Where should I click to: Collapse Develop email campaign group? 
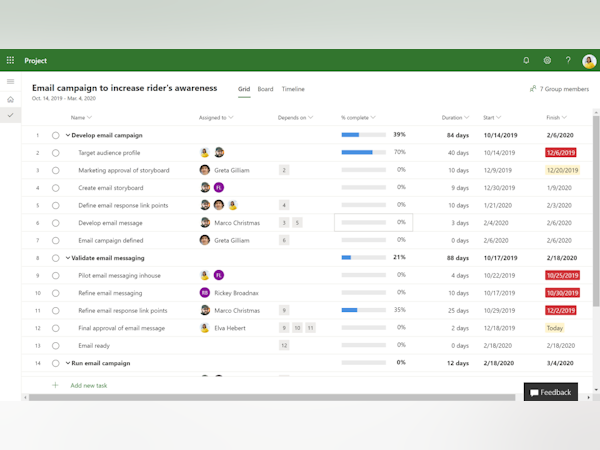coord(68,135)
